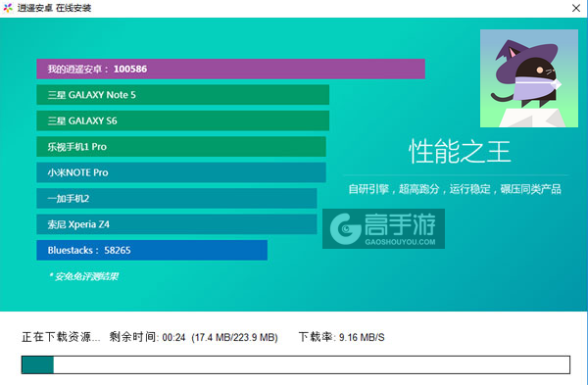This screenshot has width=588, height=385.
Task: Click the 逍遥安卓 app icon in title bar
Action: click(8, 8)
